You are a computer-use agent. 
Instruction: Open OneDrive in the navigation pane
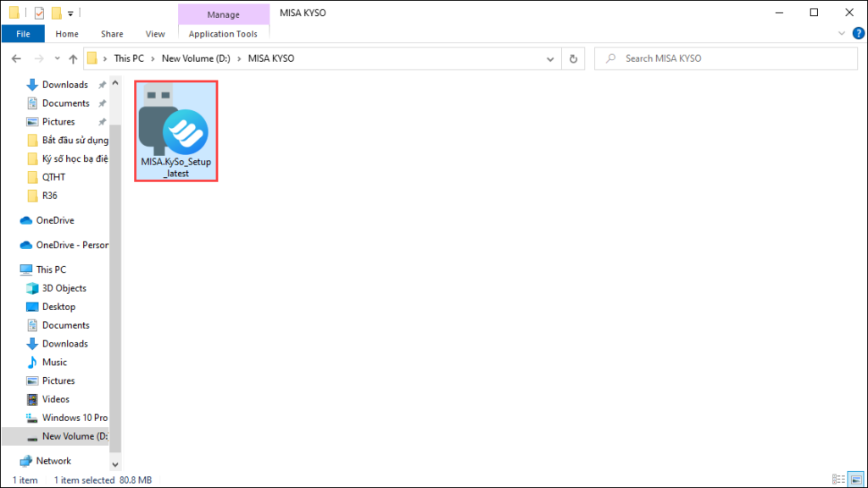(55, 220)
